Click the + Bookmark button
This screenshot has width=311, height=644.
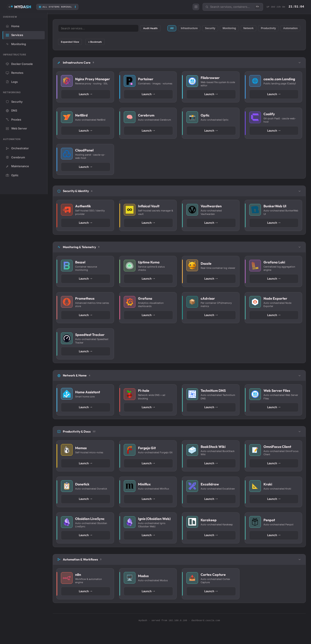pyautogui.click(x=95, y=42)
